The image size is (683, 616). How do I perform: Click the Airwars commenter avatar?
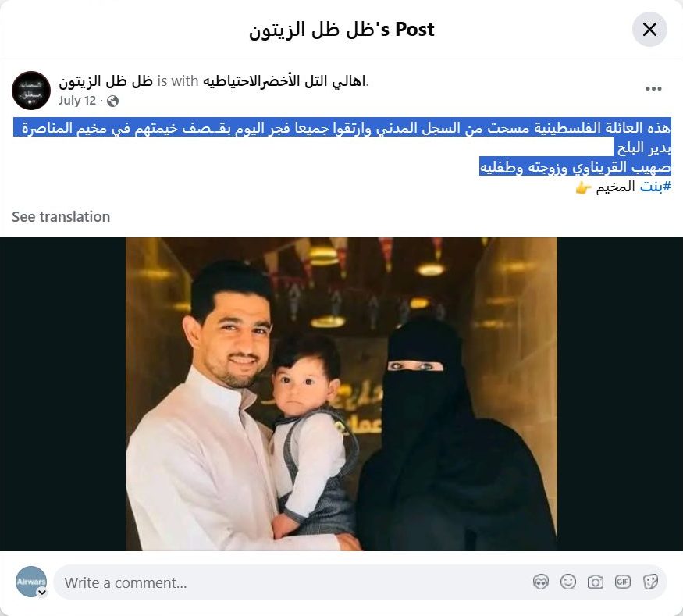[31, 582]
